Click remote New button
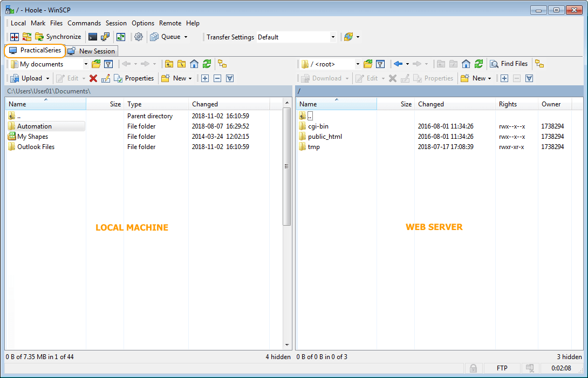 [474, 78]
